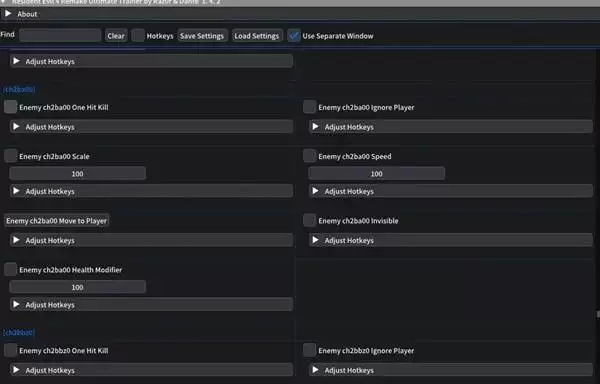The height and width of the screenshot is (384, 600).
Task: Click the Enemy ch2ba00 Speed value slider
Action: click(377, 173)
